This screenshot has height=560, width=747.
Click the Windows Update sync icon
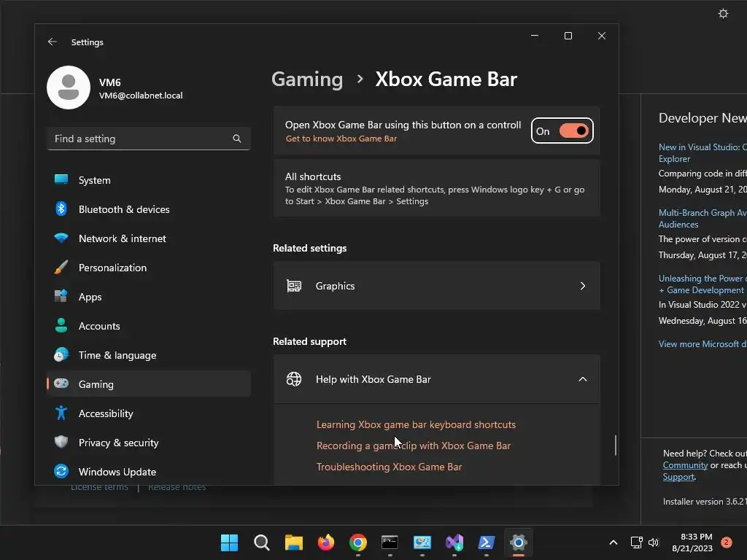[61, 471]
